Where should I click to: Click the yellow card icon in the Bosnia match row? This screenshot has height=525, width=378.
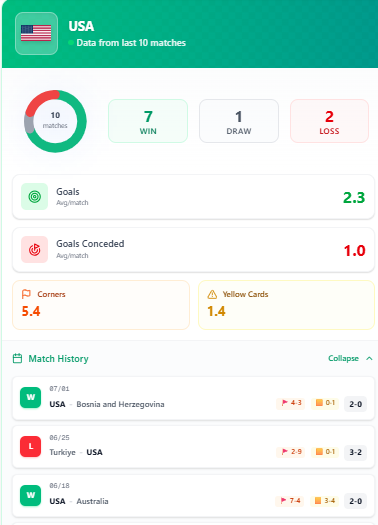tap(319, 403)
